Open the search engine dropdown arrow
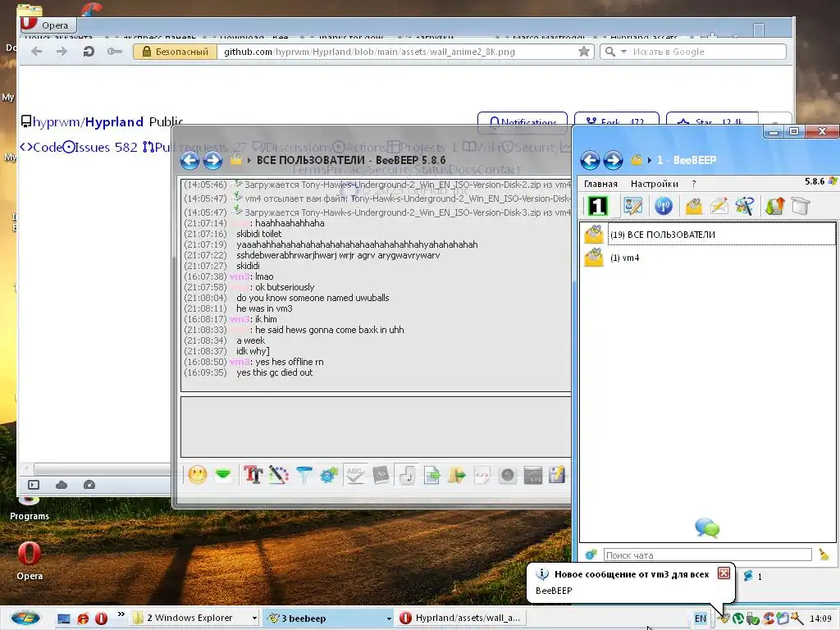The image size is (840, 630). click(623, 52)
